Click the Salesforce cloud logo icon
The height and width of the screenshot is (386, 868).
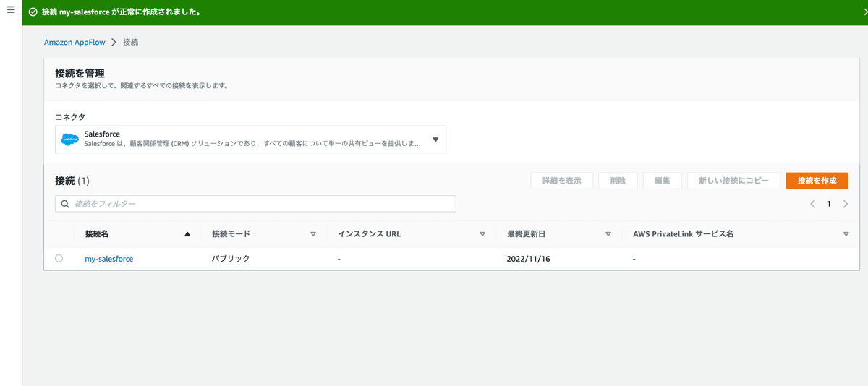(x=70, y=140)
